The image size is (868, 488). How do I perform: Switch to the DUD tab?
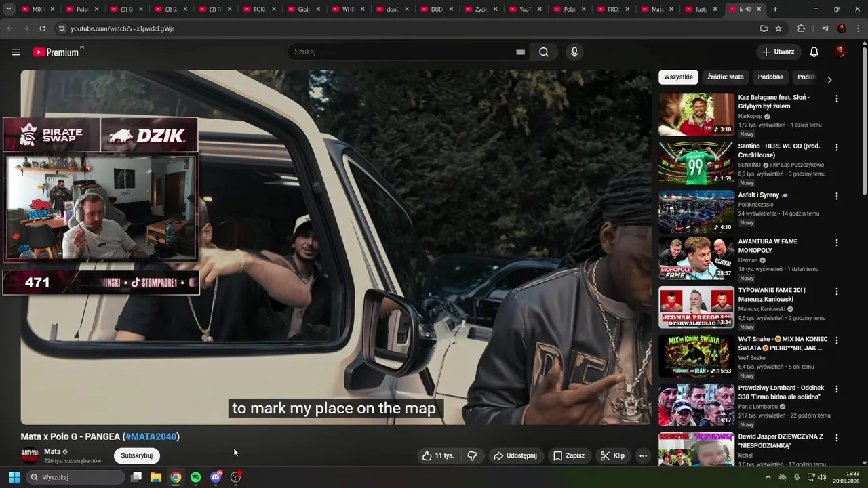(435, 9)
